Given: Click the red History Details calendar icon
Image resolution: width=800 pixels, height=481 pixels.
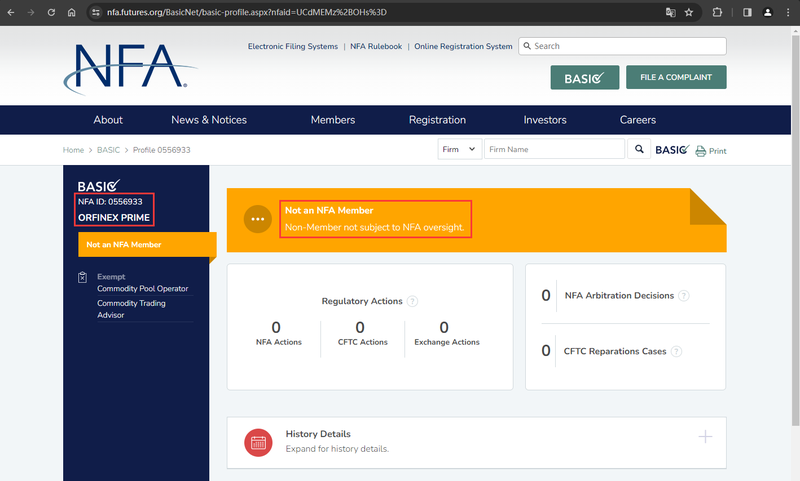Looking at the screenshot, I should pos(259,441).
